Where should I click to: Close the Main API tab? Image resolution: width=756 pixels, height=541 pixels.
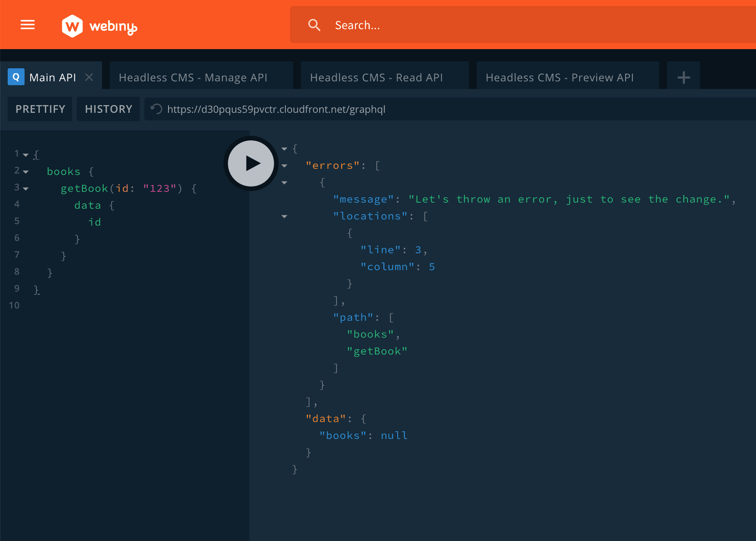[89, 77]
